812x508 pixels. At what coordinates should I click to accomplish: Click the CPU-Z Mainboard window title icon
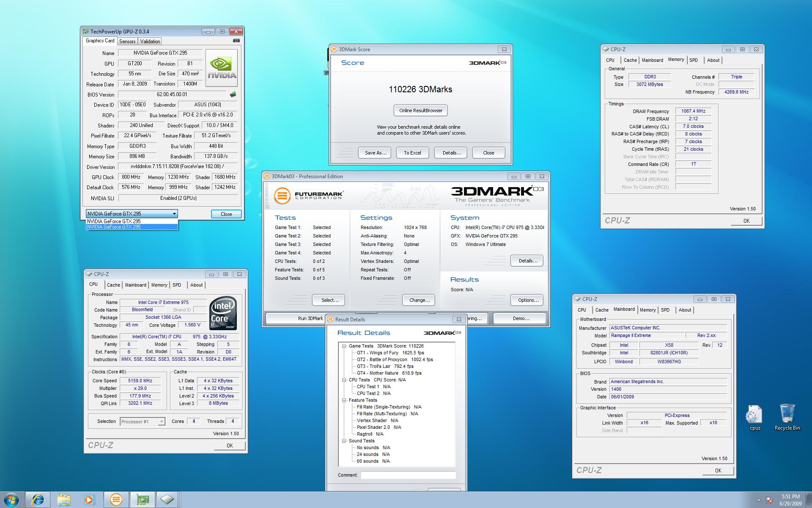coord(578,299)
